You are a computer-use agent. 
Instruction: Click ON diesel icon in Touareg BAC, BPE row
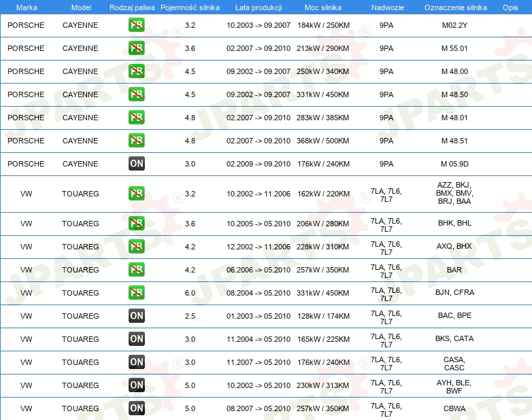click(136, 315)
